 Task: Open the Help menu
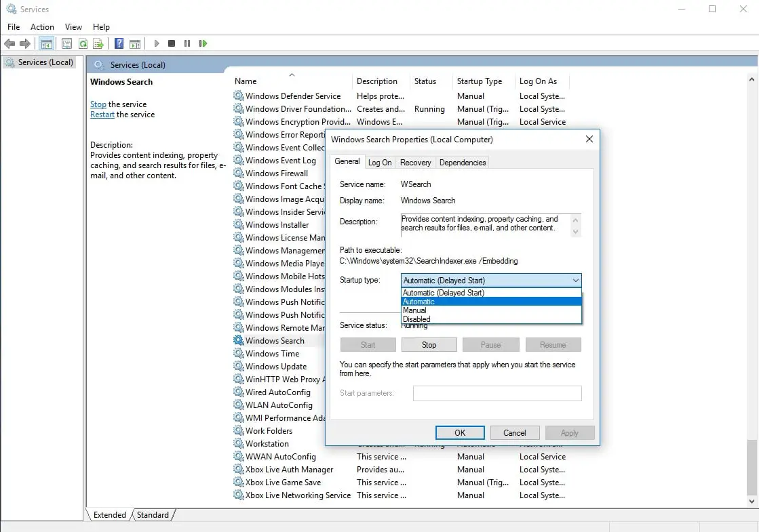point(101,27)
